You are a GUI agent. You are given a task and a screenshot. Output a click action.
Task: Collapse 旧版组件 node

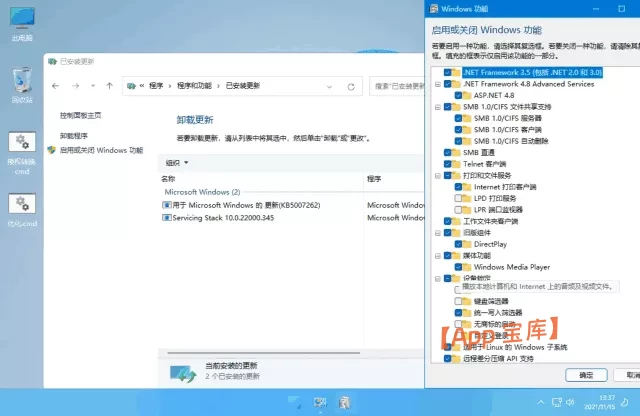click(438, 233)
